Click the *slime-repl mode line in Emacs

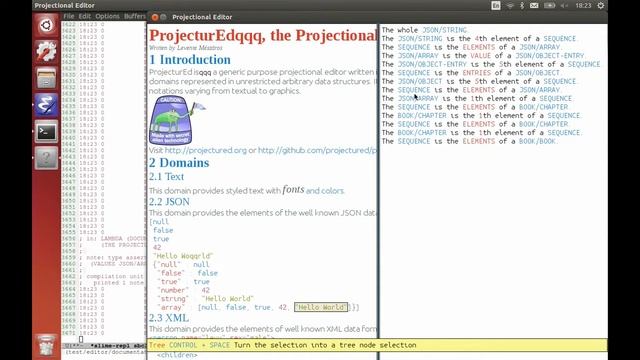coord(104,346)
